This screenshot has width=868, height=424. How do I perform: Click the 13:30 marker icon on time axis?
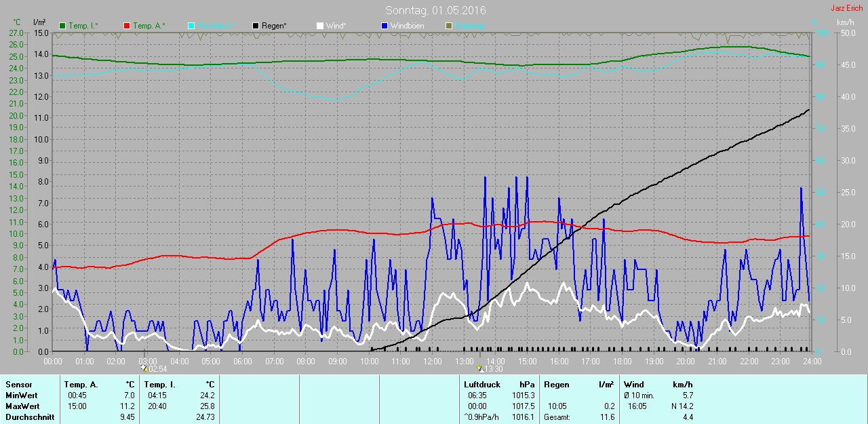[480, 368]
